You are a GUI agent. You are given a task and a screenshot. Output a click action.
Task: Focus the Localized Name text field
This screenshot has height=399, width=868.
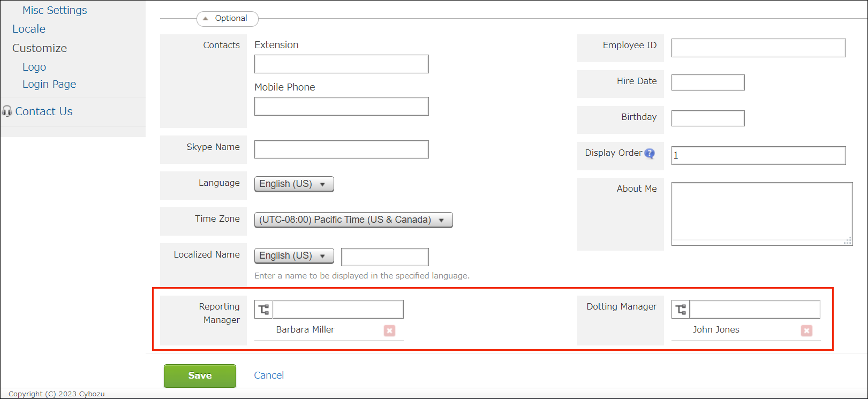point(385,257)
